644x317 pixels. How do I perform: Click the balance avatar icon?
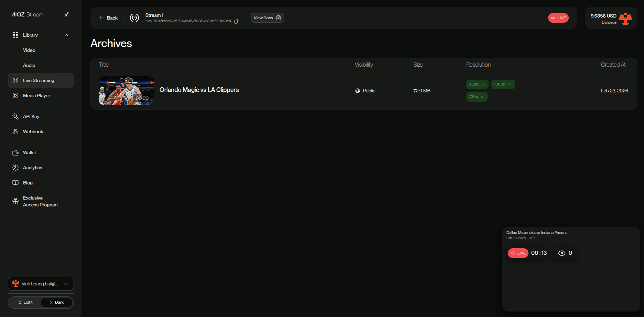(x=625, y=19)
